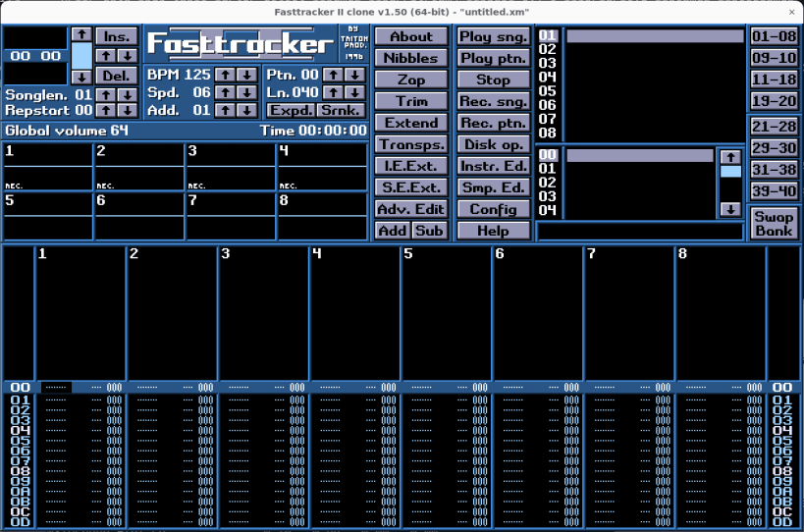Open Disk op. file browser

493,144
